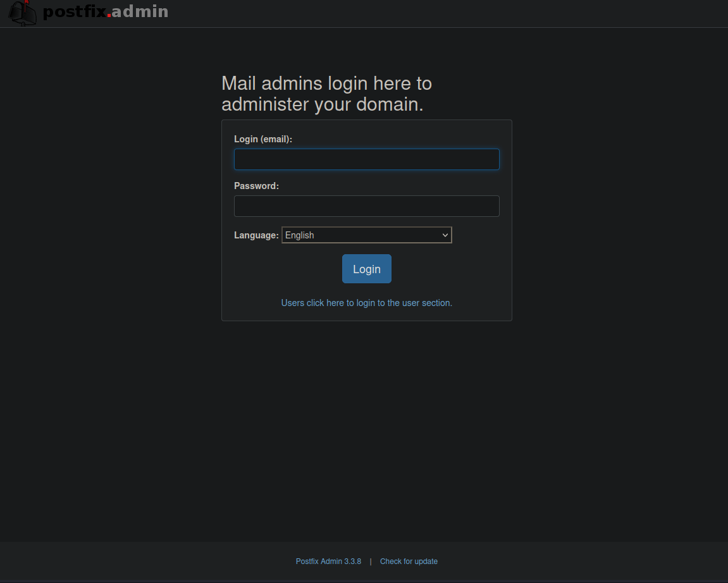Click the "Password:" label text
Viewport: 728px width, 583px height.
pos(256,186)
